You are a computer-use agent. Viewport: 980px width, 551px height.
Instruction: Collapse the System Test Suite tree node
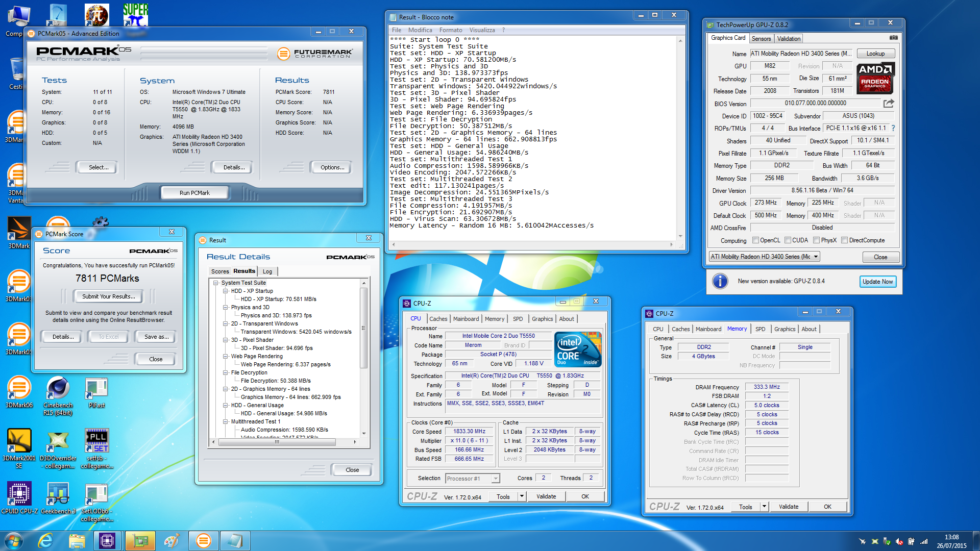[216, 283]
